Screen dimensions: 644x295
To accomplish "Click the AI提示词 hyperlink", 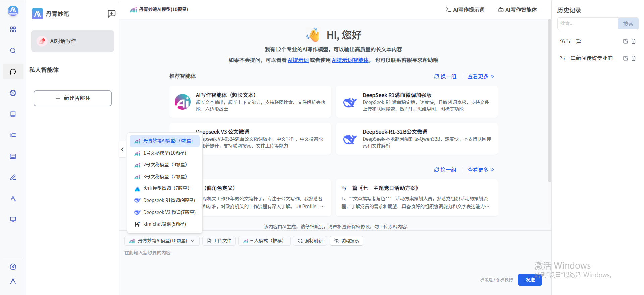I will click(298, 60).
